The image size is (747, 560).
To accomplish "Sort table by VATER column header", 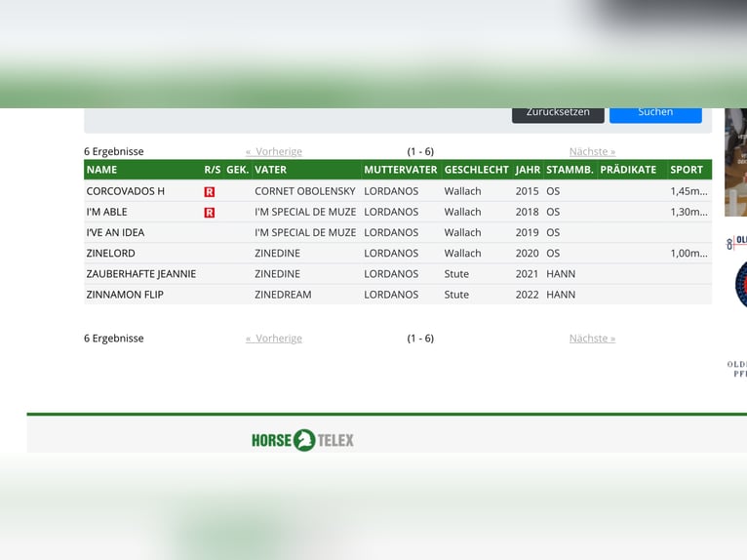I will coord(270,170).
